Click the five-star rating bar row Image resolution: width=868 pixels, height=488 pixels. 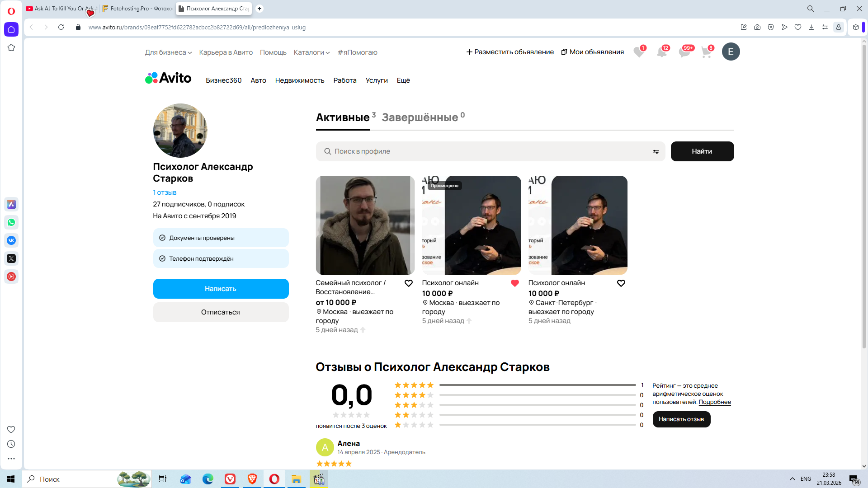[x=537, y=385]
